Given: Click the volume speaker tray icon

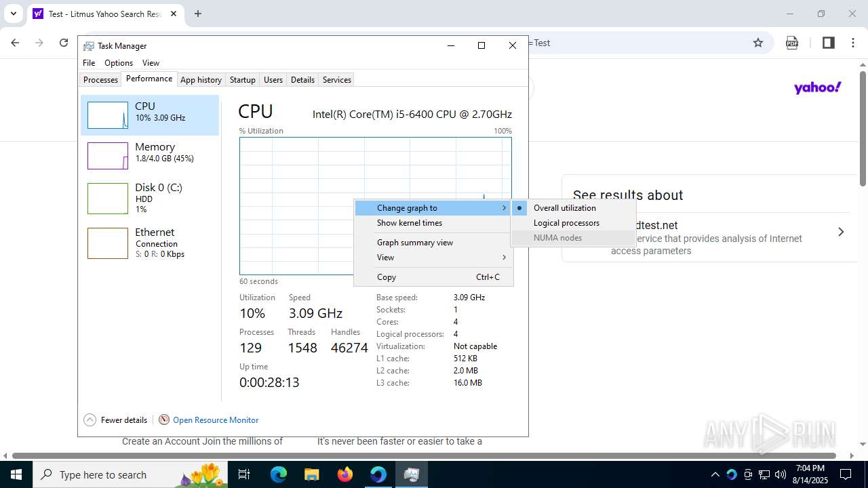Looking at the screenshot, I should coord(780,474).
